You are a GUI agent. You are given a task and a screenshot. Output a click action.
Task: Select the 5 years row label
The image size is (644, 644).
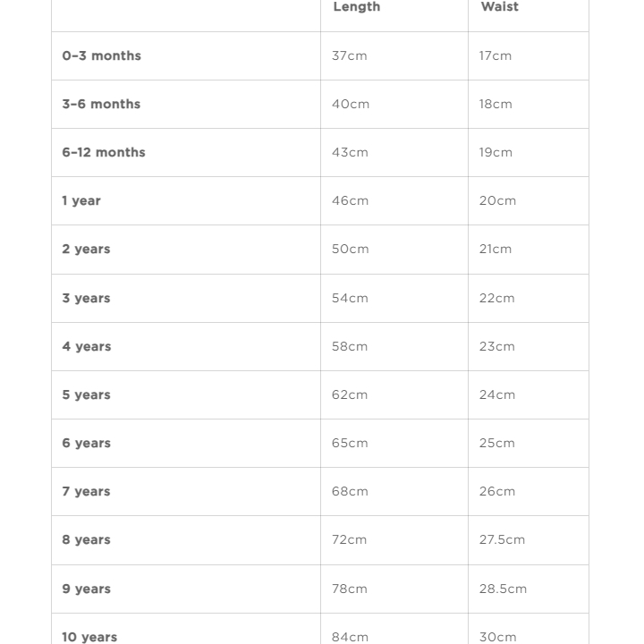(x=86, y=394)
